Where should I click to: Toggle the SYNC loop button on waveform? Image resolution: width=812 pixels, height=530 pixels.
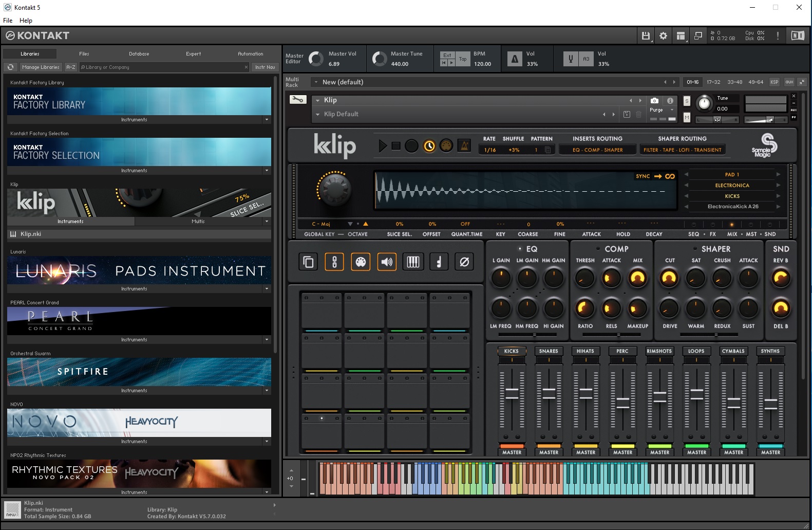pos(655,176)
